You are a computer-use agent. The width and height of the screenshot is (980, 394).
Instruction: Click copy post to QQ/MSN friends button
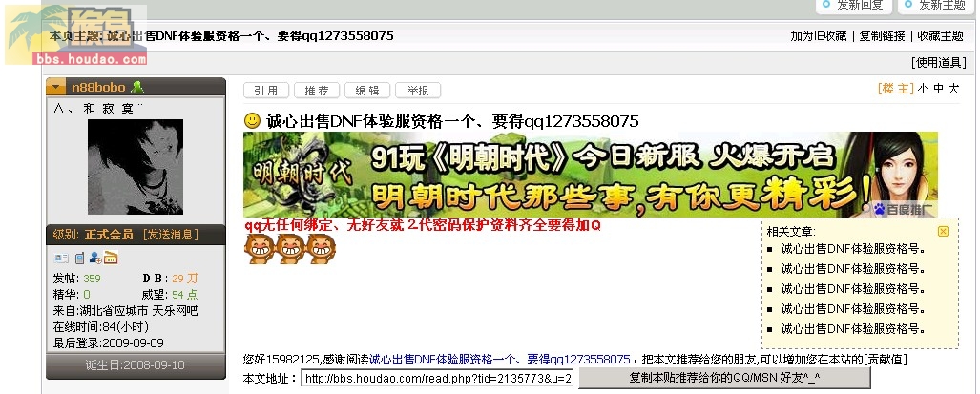(724, 378)
